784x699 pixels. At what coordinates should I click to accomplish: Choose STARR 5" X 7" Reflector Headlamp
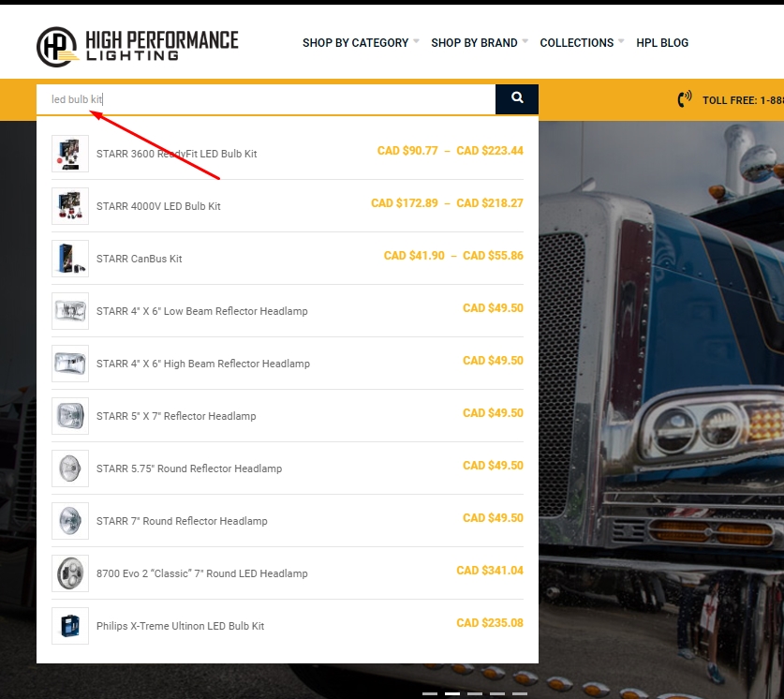pos(176,416)
